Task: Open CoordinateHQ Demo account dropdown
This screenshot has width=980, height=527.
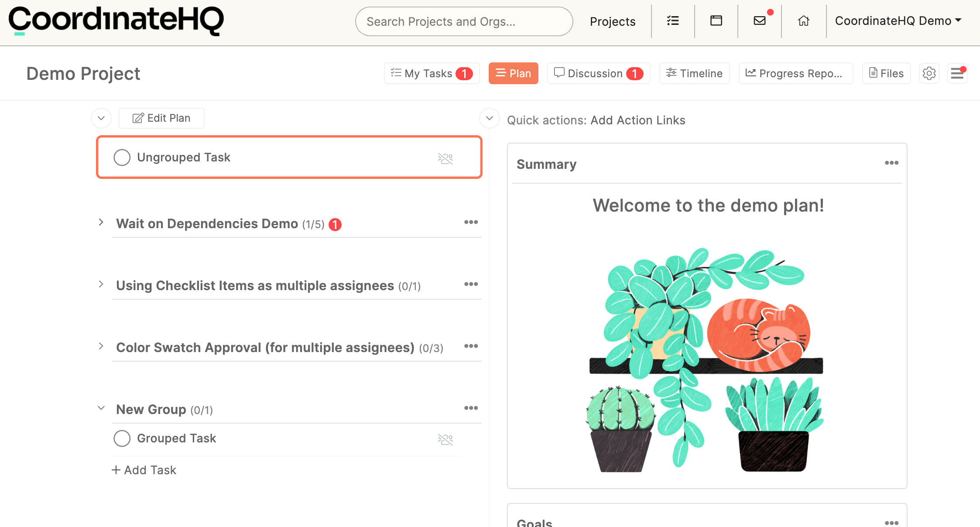Action: (x=898, y=21)
